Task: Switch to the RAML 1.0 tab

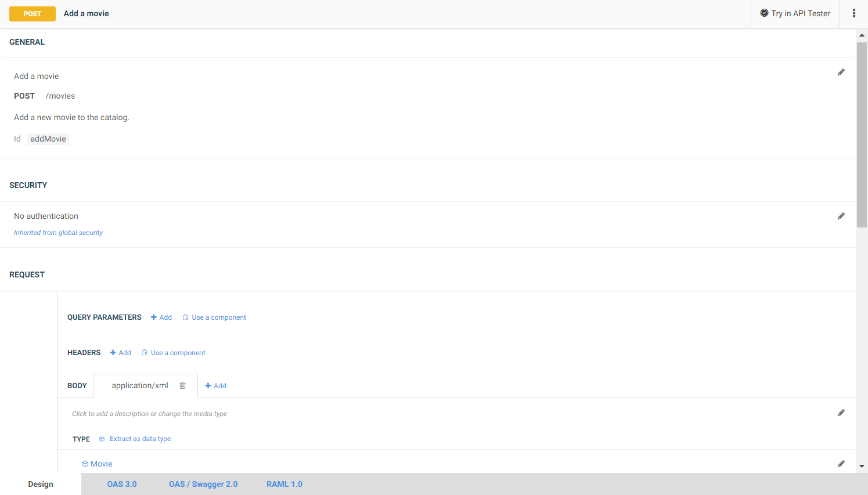Action: (284, 484)
